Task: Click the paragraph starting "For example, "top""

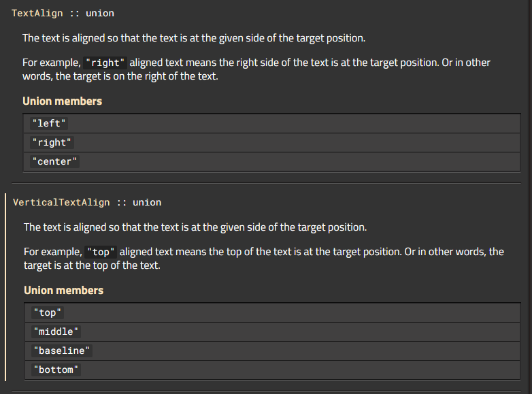Action: tap(264, 259)
